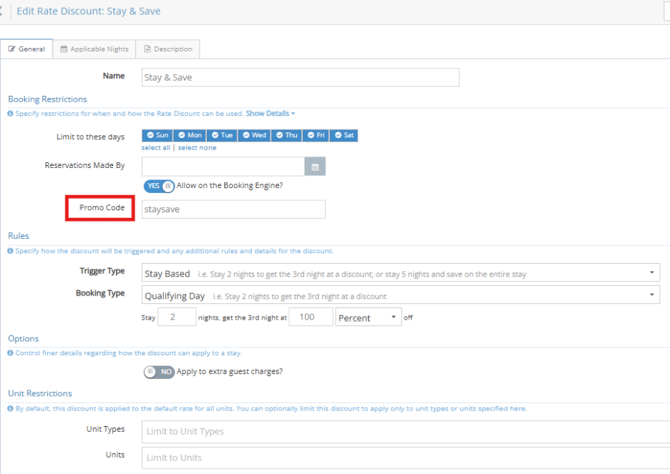Switch to the Description tab

point(168,49)
